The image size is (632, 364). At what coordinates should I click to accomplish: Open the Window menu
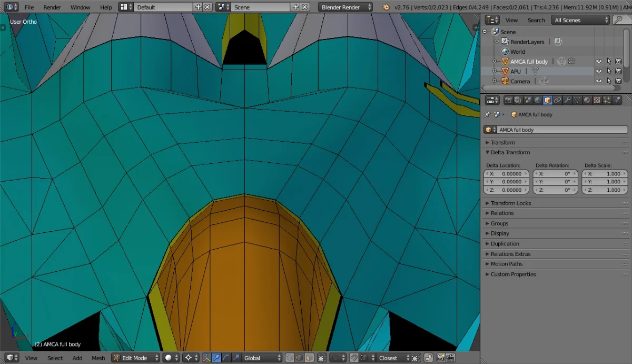click(80, 7)
